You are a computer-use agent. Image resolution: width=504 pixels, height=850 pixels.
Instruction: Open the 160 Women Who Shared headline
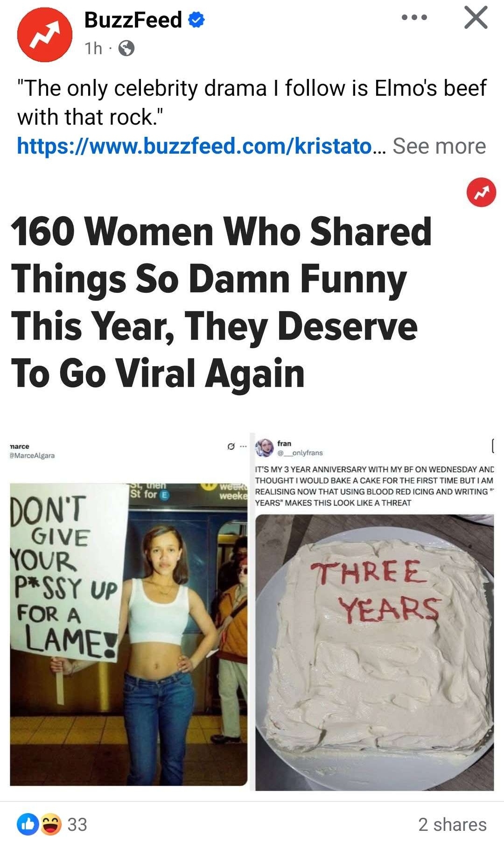(x=221, y=302)
